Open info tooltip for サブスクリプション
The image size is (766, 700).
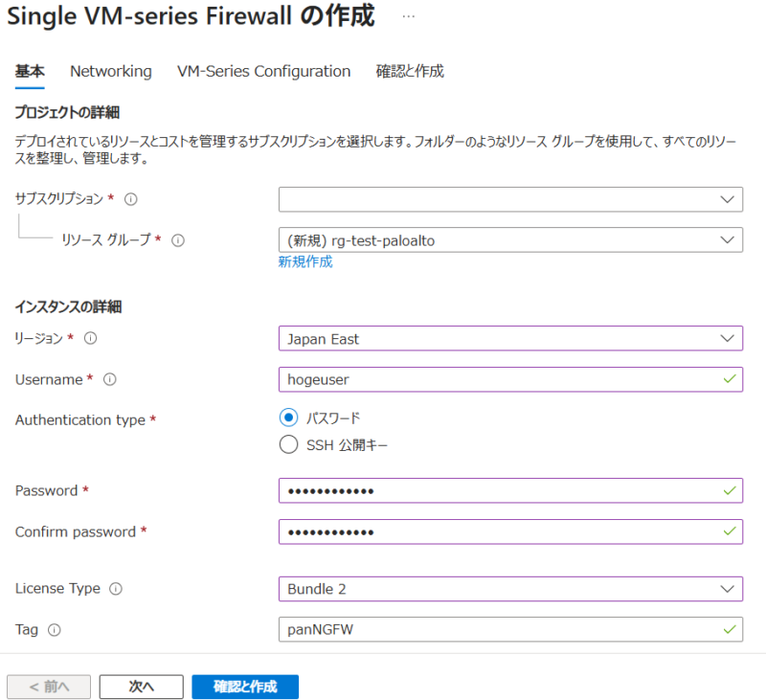point(130,199)
